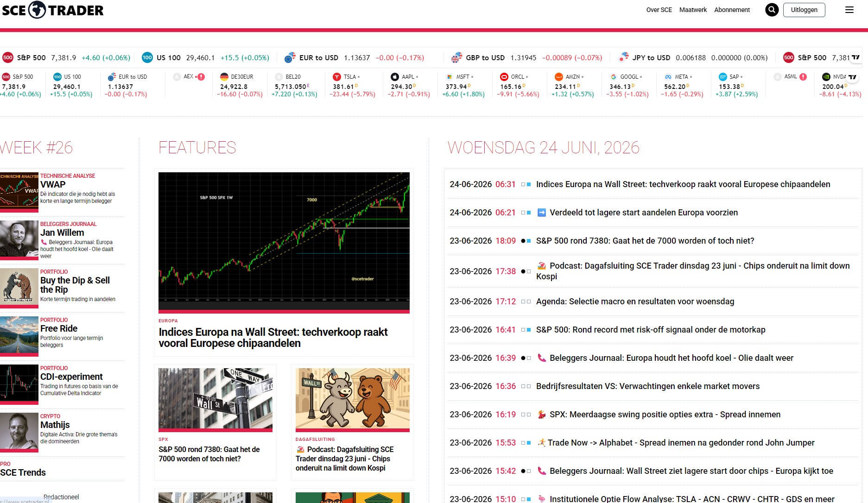868x503 pixels.
Task: Open 'Agenda: Selectie macro en resultaten voor woensdag'
Action: 635,302
